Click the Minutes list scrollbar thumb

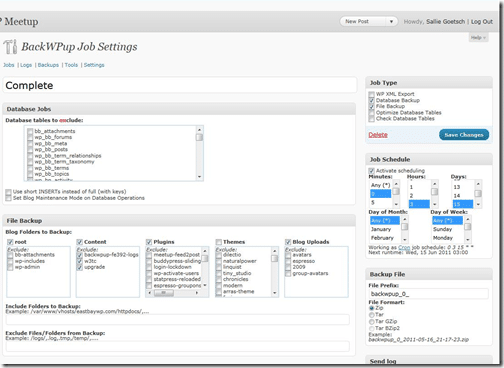pos(396,191)
